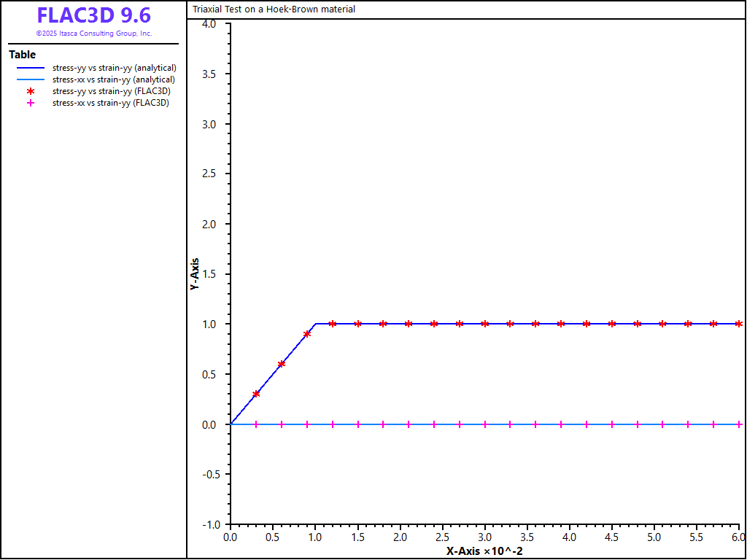Viewport: 747px width, 560px height.
Task: Select the FLAC3D 9.6 logo text
Action: pyautogui.click(x=93, y=16)
